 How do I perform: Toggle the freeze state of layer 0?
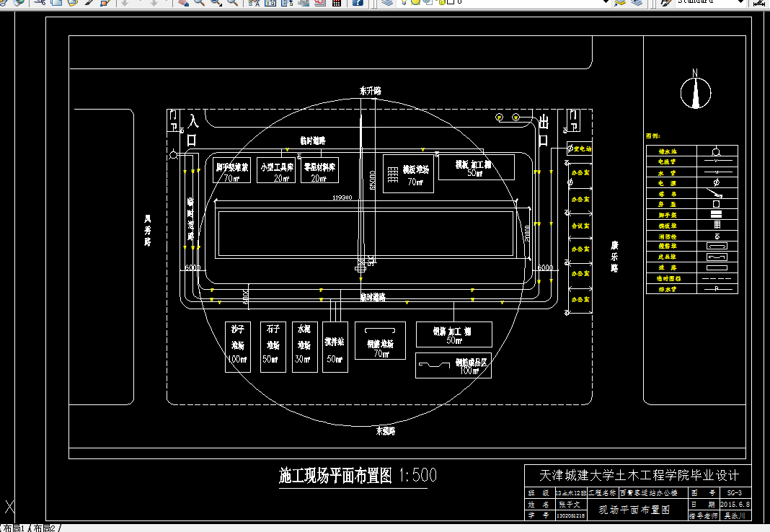click(x=416, y=4)
